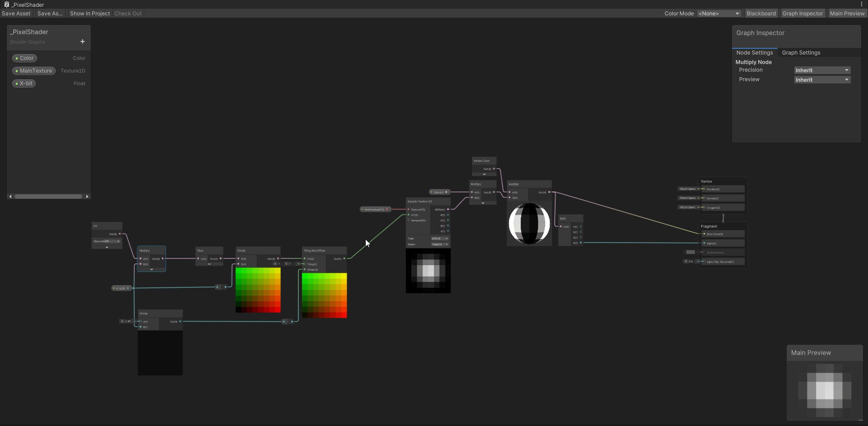Click the UV node's Out(4) output port
The image size is (868, 426).
tap(120, 234)
